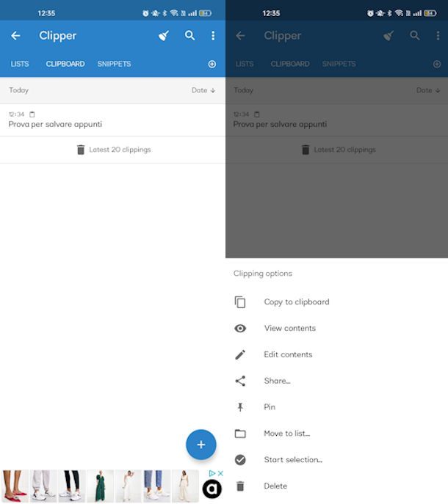Tap alarm icon in right status bar
This screenshot has width=448, height=504.
pos(370,13)
